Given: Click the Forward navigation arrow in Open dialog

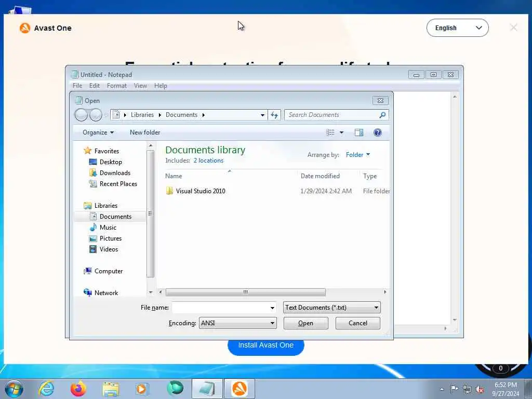Looking at the screenshot, I should (x=96, y=115).
